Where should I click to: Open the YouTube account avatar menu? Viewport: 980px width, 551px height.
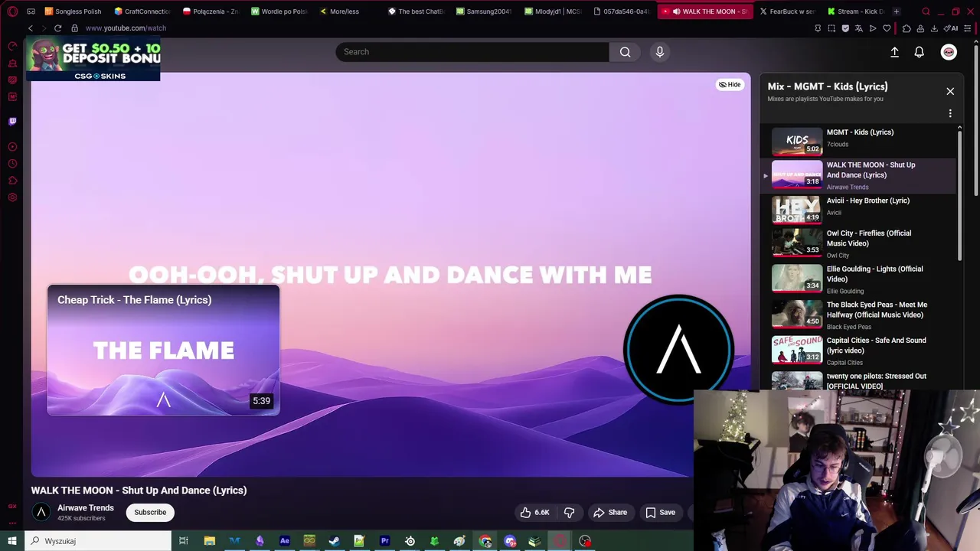point(949,51)
